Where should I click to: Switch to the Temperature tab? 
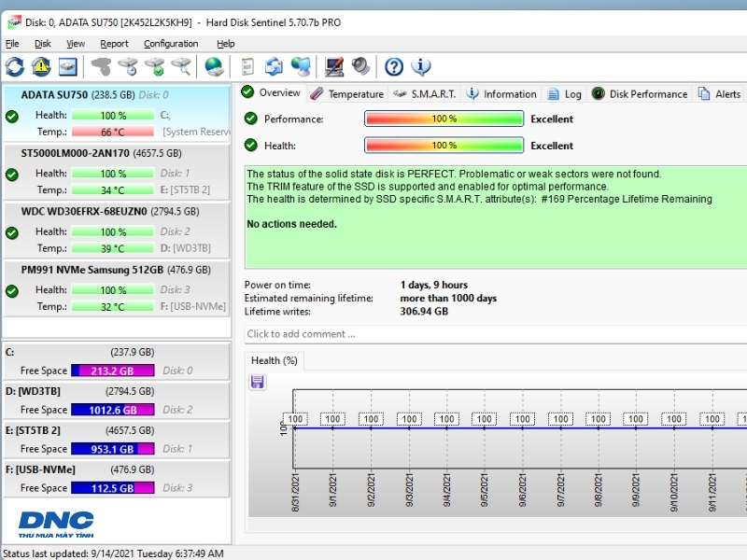(x=346, y=94)
